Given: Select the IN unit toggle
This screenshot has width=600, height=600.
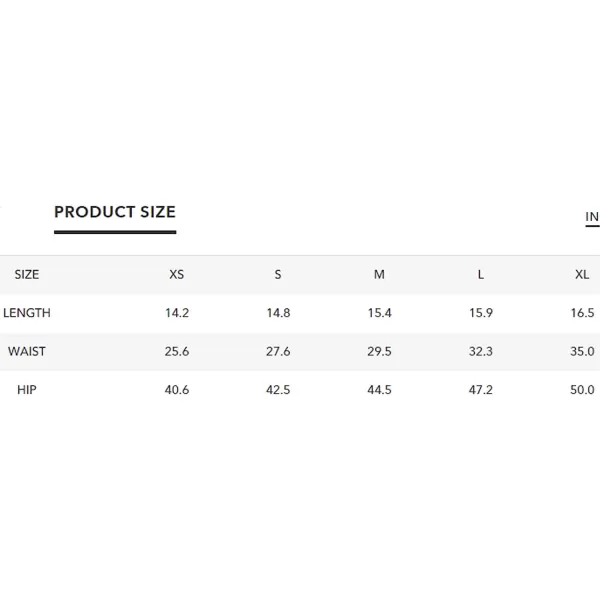Looking at the screenshot, I should (x=592, y=217).
